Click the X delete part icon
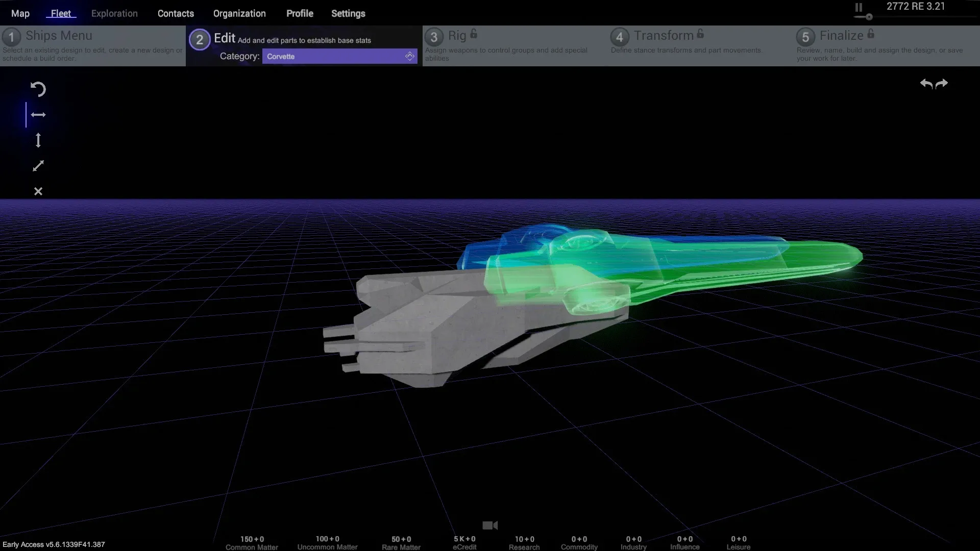 click(x=38, y=191)
